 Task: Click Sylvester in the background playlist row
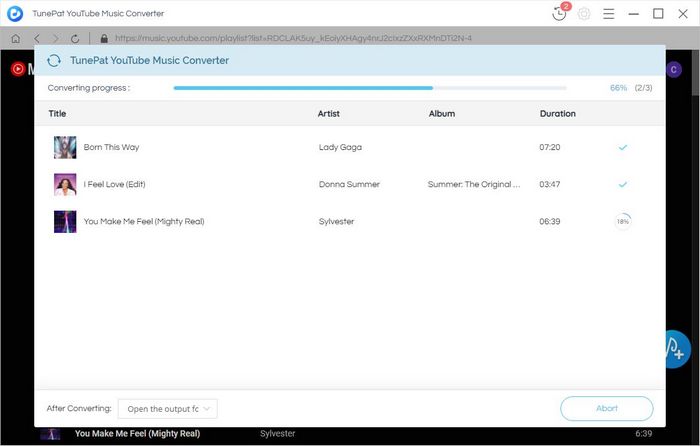278,433
